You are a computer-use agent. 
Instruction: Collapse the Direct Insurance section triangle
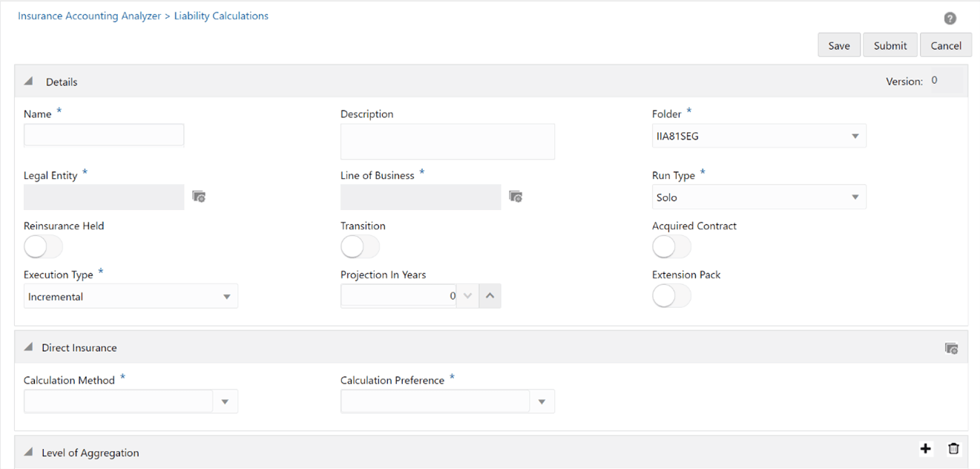[28, 346]
